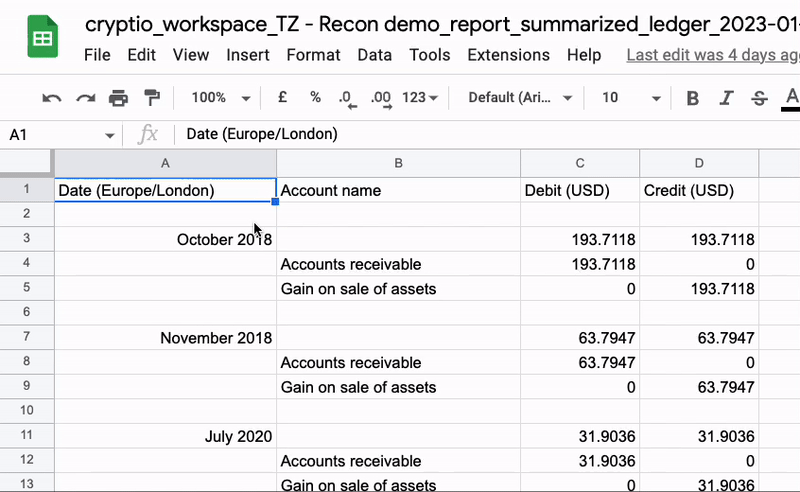
Task: Click the select-all corner box
Action: coord(27,163)
